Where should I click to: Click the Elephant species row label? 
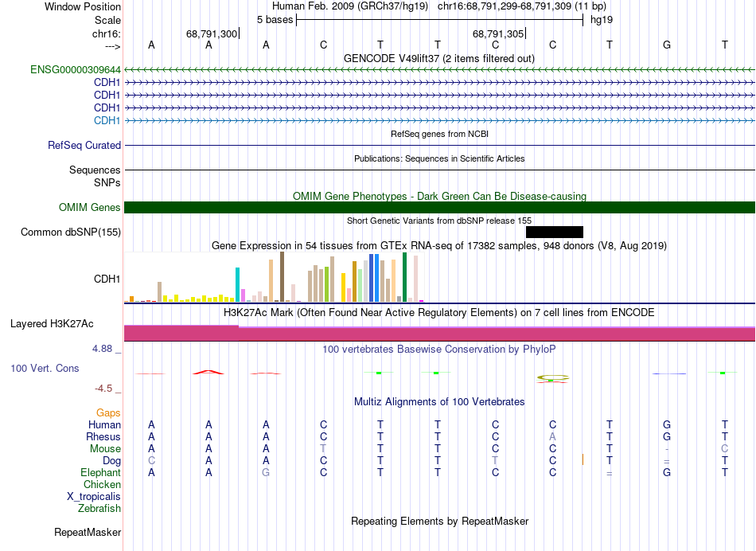pyautogui.click(x=101, y=472)
